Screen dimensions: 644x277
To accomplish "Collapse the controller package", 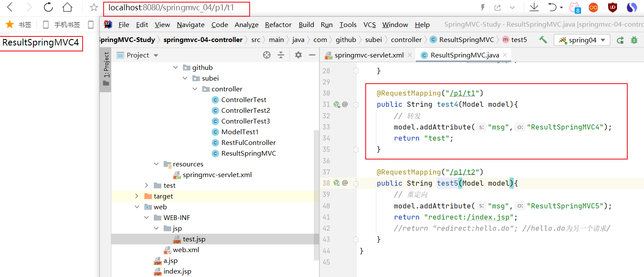I will click(195, 89).
